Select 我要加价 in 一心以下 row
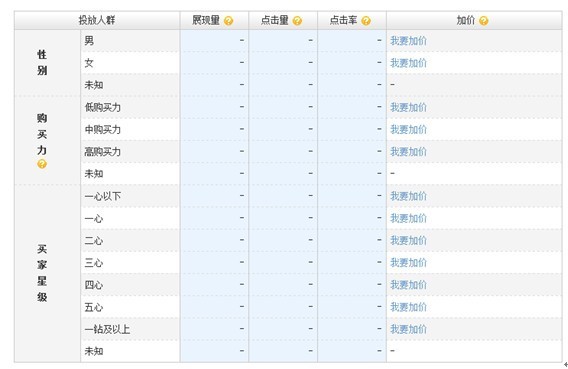Screen dimensions: 568x369 pyautogui.click(x=408, y=196)
